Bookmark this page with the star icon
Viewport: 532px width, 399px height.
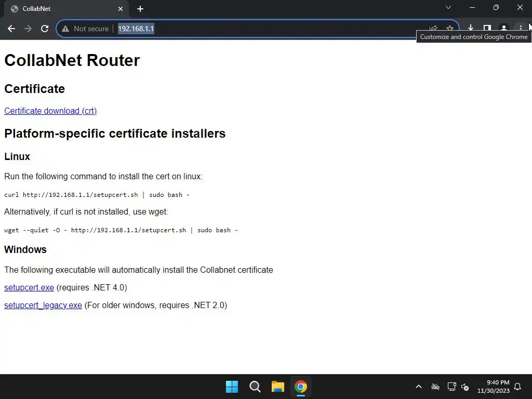[x=450, y=29]
